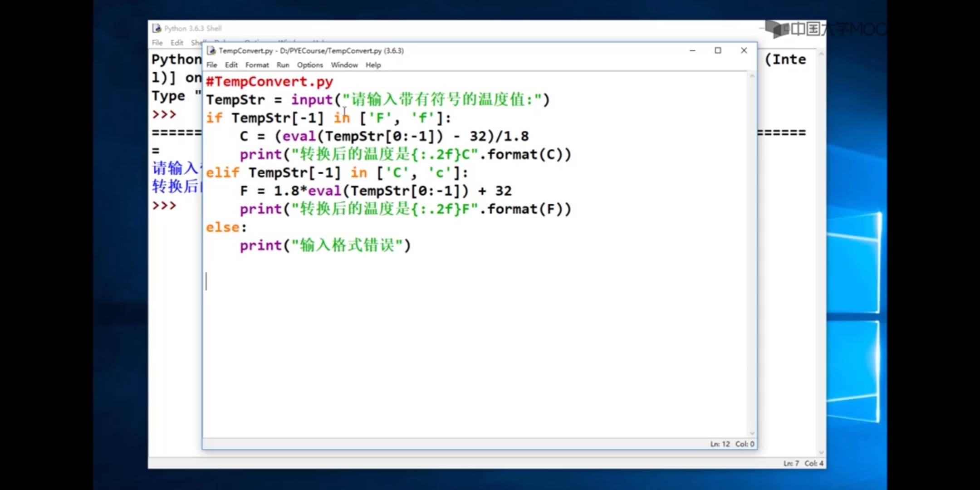Viewport: 980px width, 490px height.
Task: Open the Shell window's File menu
Action: coord(157,43)
